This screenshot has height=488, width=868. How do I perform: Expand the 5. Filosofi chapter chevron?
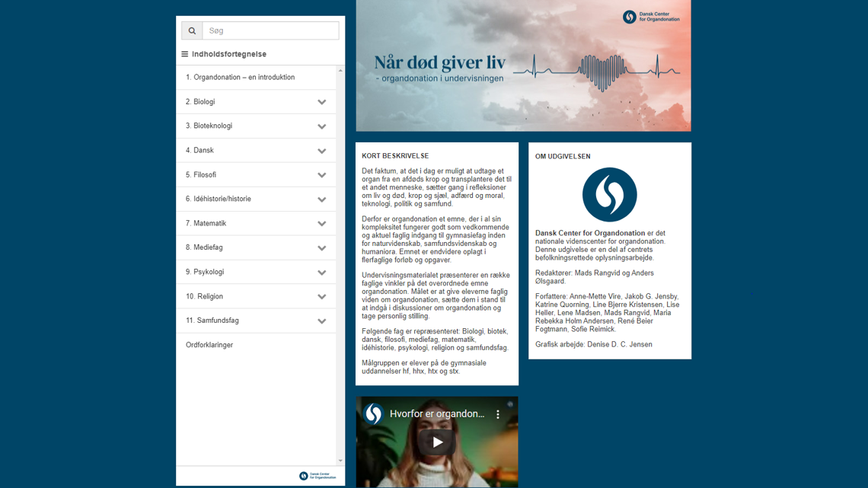pyautogui.click(x=321, y=175)
